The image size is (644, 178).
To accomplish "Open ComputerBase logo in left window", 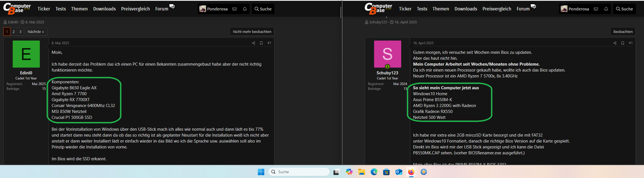I will coord(17,9).
